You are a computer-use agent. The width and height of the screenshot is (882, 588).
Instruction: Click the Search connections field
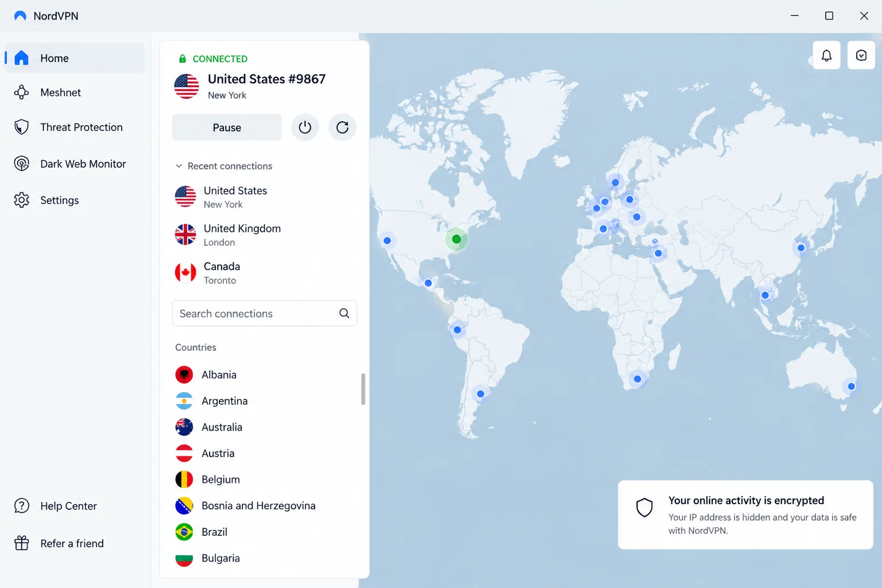pos(265,314)
